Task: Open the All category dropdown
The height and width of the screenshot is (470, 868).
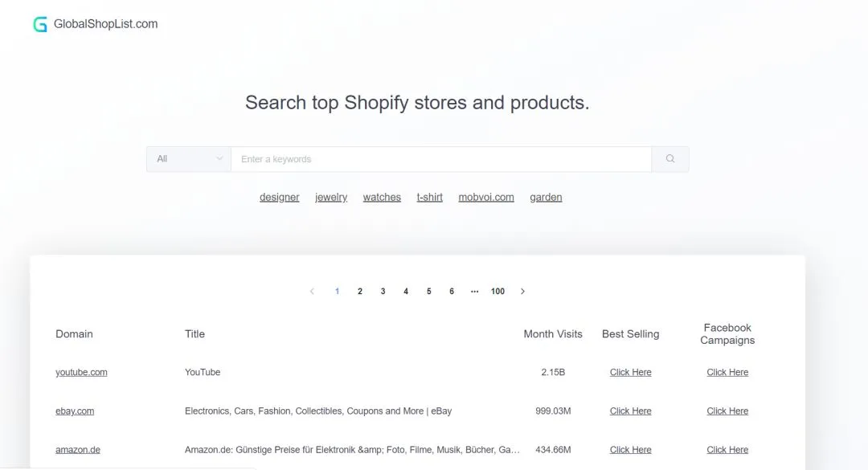Action: tap(189, 159)
